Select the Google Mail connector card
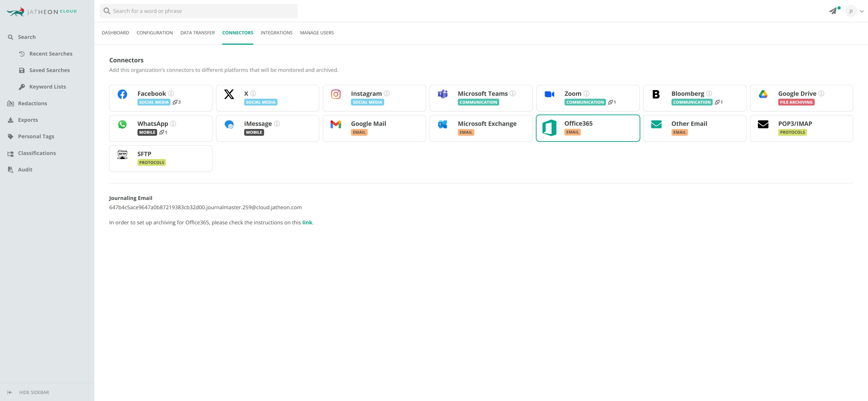Image resolution: width=868 pixels, height=401 pixels. point(374,128)
